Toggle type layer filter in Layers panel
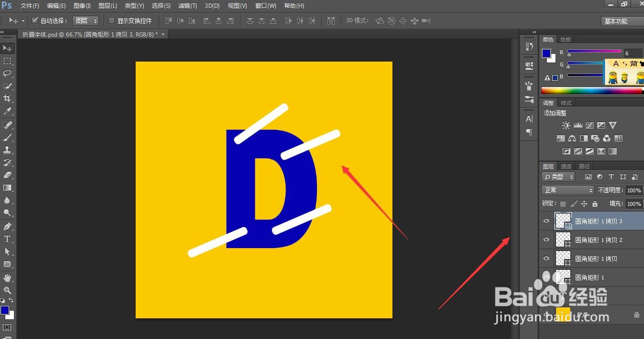Image resolution: width=644 pixels, height=339 pixels. tap(611, 177)
